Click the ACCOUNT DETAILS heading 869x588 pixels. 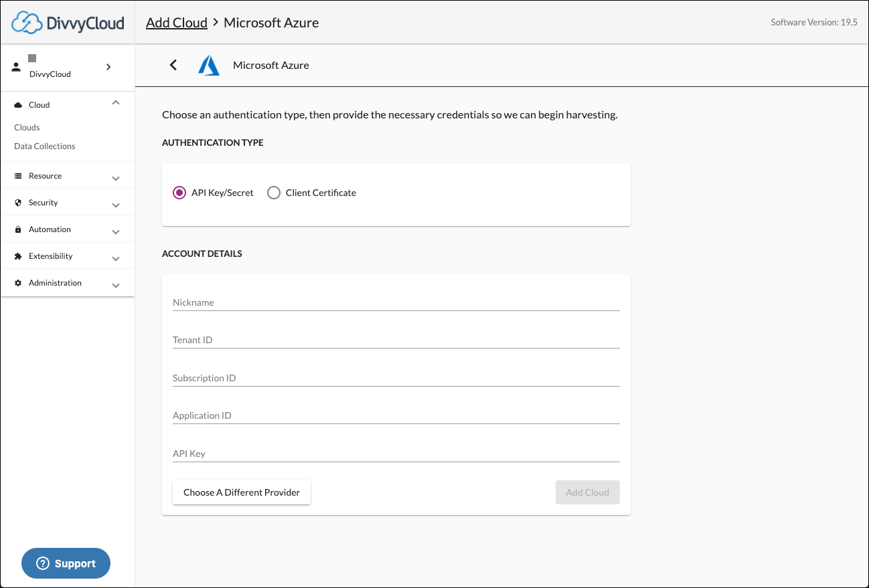202,254
